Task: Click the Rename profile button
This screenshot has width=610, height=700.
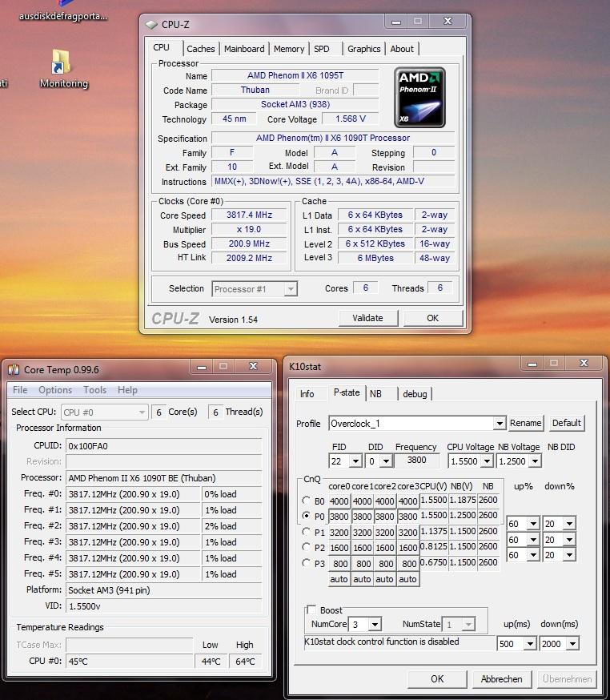Action: tap(526, 423)
